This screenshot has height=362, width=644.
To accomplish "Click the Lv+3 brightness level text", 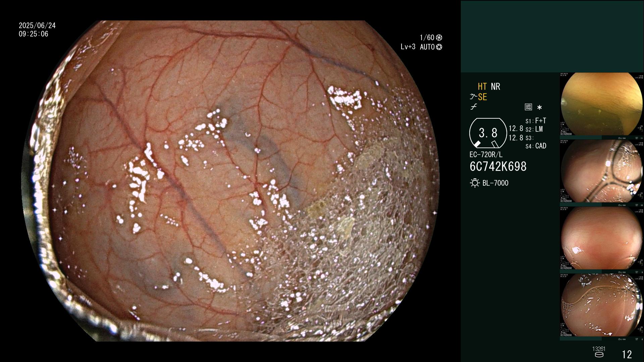I will pyautogui.click(x=408, y=47).
